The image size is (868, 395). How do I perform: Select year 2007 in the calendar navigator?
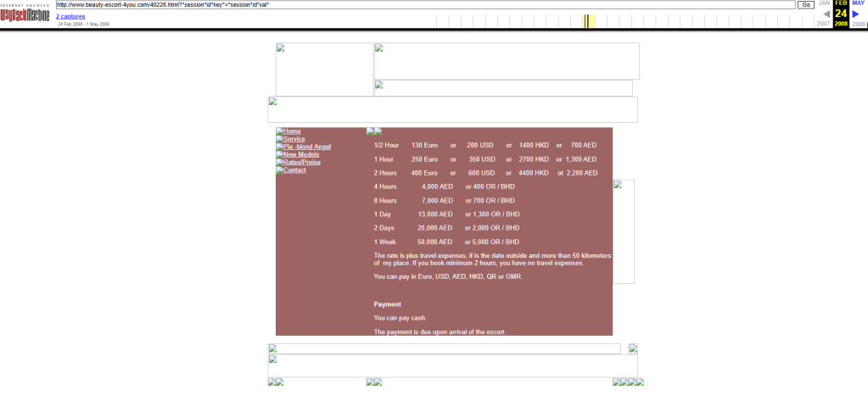click(x=823, y=24)
